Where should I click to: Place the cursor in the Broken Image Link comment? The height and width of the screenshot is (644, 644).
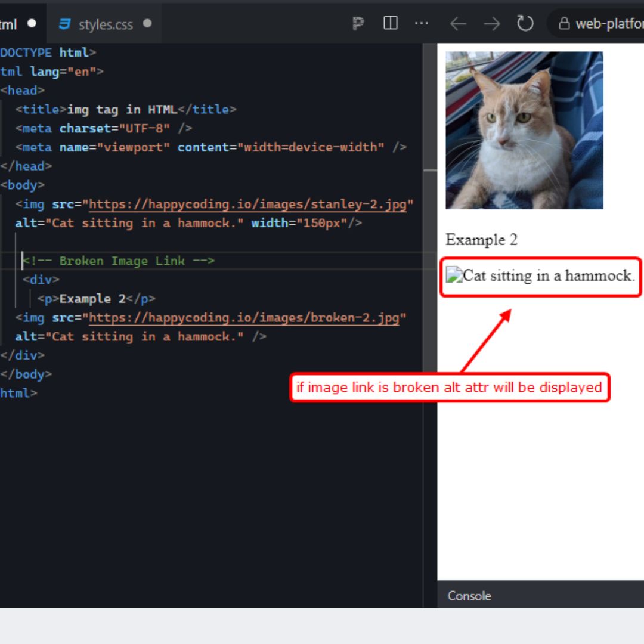tap(118, 261)
